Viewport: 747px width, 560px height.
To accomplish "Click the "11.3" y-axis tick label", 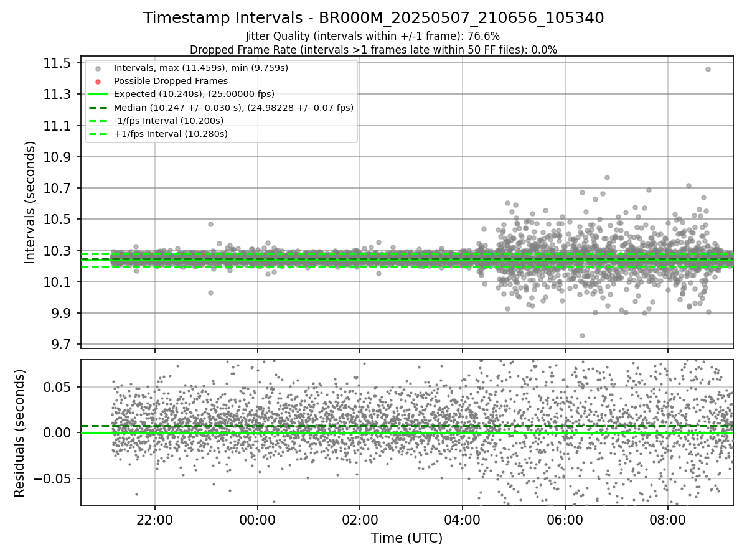I will point(57,94).
